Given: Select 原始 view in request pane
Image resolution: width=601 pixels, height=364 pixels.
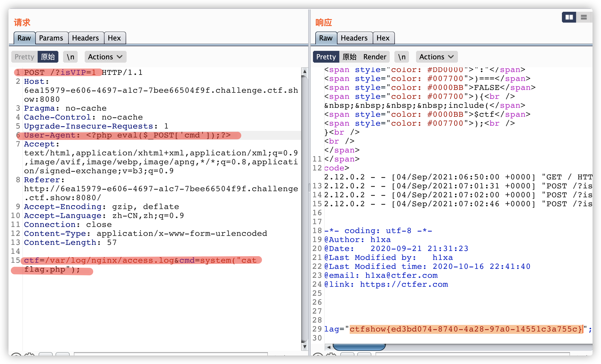Looking at the screenshot, I should click(48, 57).
